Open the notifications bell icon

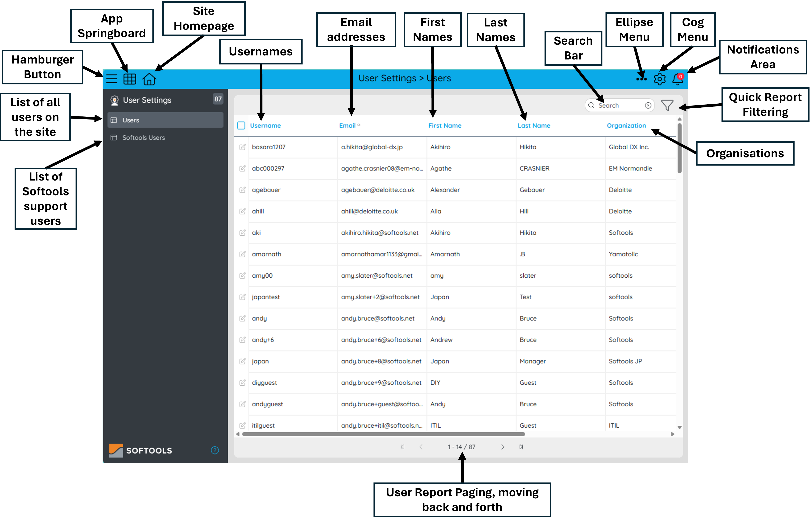(x=678, y=79)
